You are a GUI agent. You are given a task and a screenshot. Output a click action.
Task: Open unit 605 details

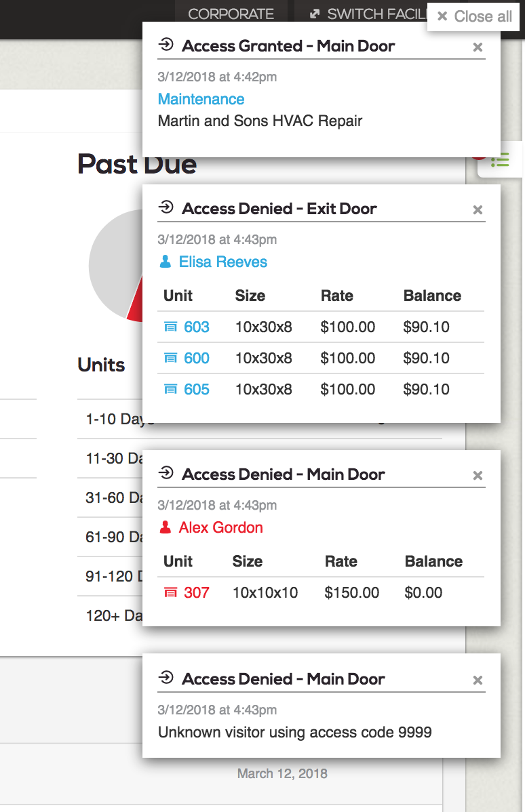coord(197,389)
